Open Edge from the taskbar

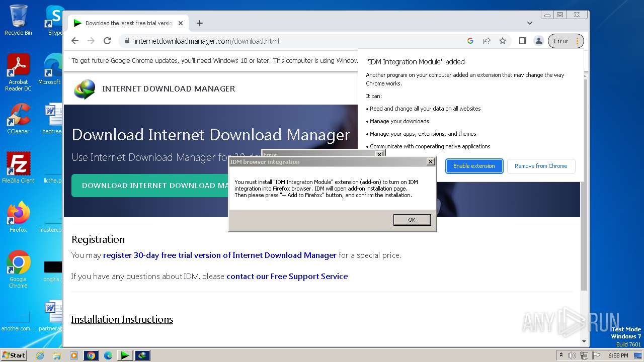pos(108,355)
